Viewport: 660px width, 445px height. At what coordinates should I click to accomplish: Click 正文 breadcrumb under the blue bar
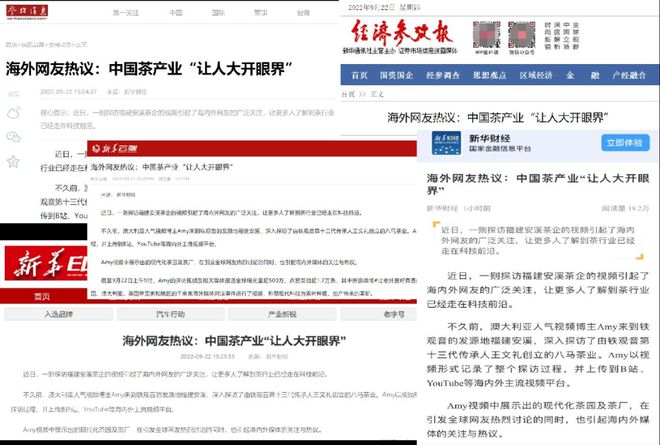pyautogui.click(x=377, y=94)
